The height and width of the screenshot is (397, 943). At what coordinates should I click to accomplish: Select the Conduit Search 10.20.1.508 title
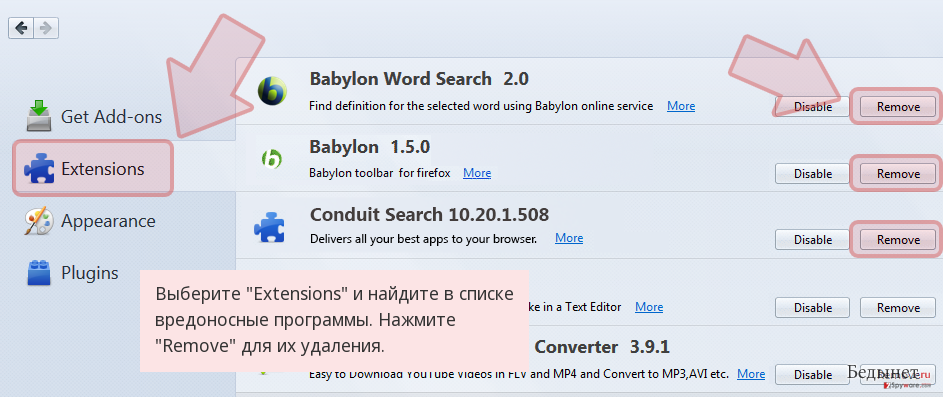[x=429, y=214]
